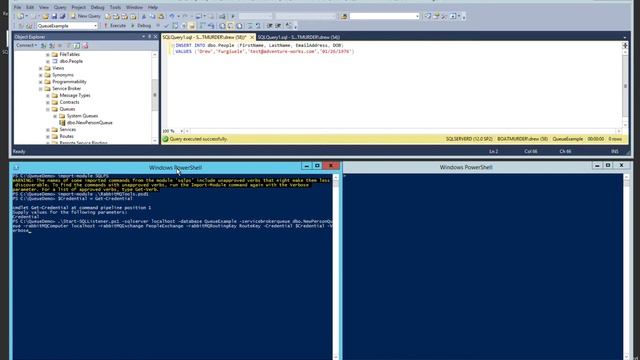The height and width of the screenshot is (360, 640).
Task: Click the New Query button
Action: tap(85, 16)
